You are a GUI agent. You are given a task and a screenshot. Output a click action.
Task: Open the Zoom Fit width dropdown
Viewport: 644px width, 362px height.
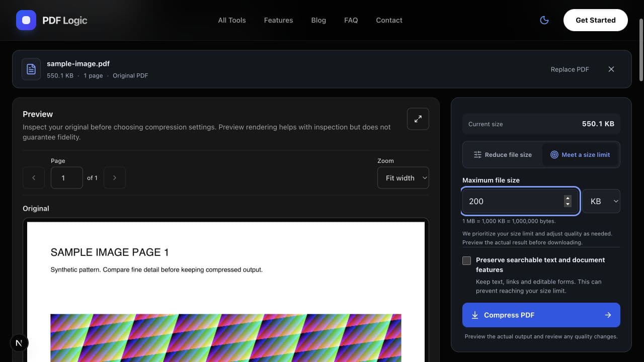click(403, 178)
